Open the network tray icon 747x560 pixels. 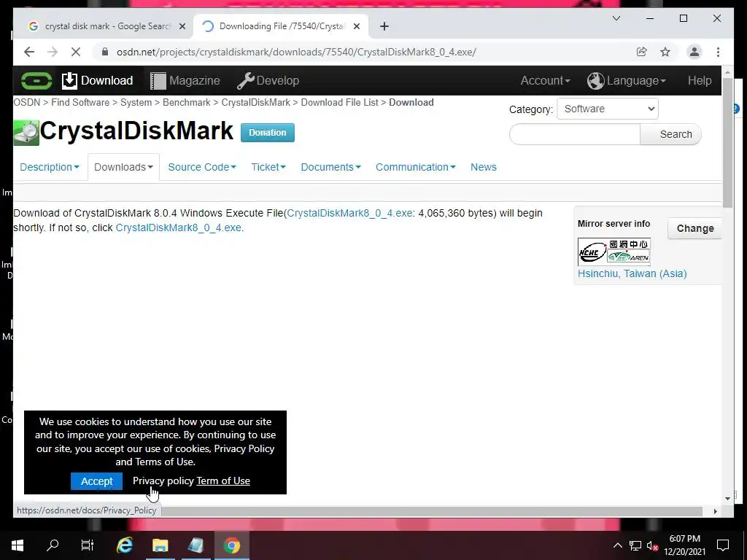(635, 545)
